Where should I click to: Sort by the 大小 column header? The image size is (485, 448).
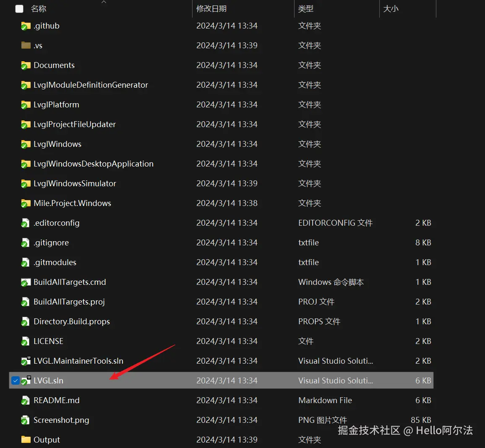click(x=391, y=9)
